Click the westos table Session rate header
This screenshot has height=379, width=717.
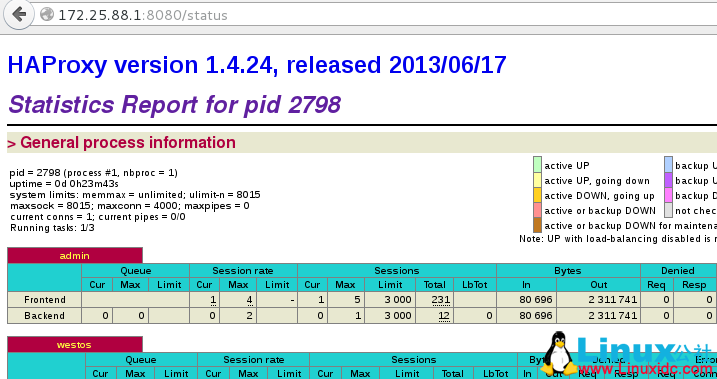pos(254,360)
